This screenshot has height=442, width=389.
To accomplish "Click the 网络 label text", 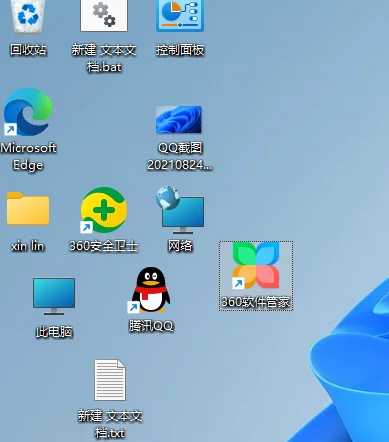I will 180,246.
